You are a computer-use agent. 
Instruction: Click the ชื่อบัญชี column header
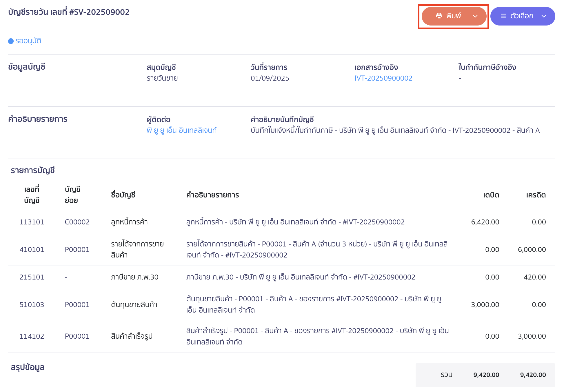[123, 195]
